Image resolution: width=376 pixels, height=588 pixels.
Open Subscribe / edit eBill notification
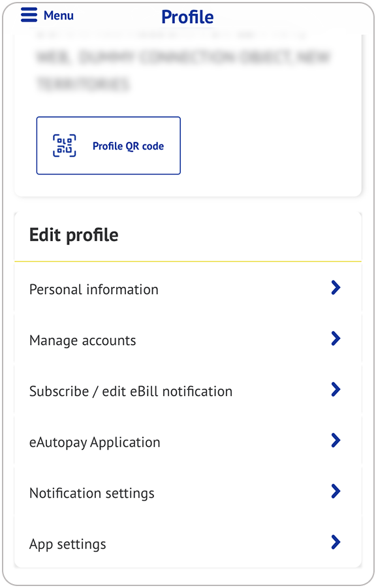[188, 391]
